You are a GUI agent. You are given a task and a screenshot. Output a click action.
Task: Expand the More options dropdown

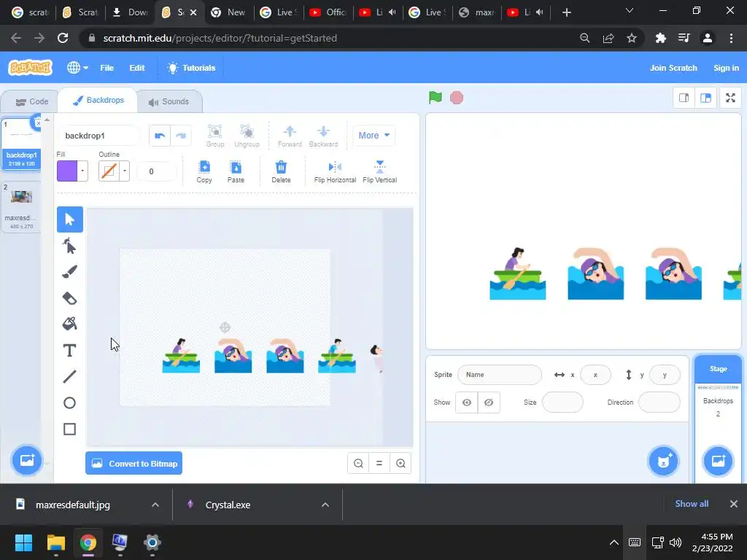[x=374, y=135]
